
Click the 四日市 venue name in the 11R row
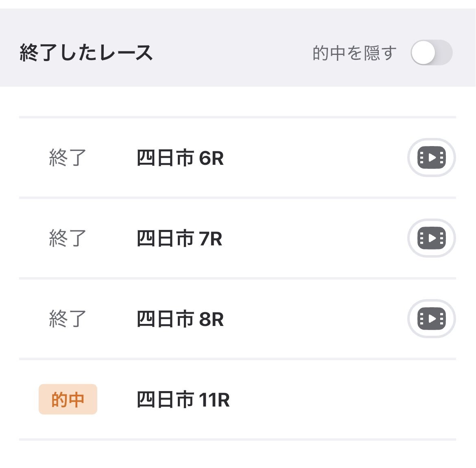(x=165, y=400)
